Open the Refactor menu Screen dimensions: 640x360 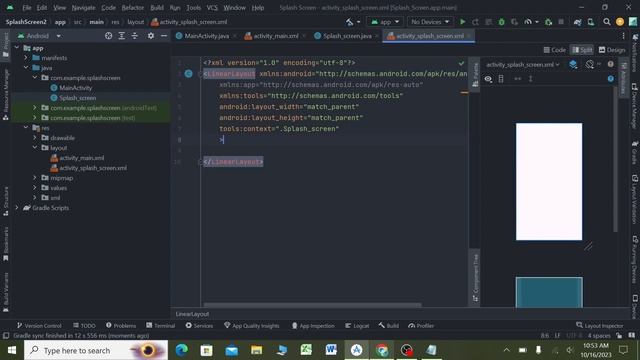point(133,7)
